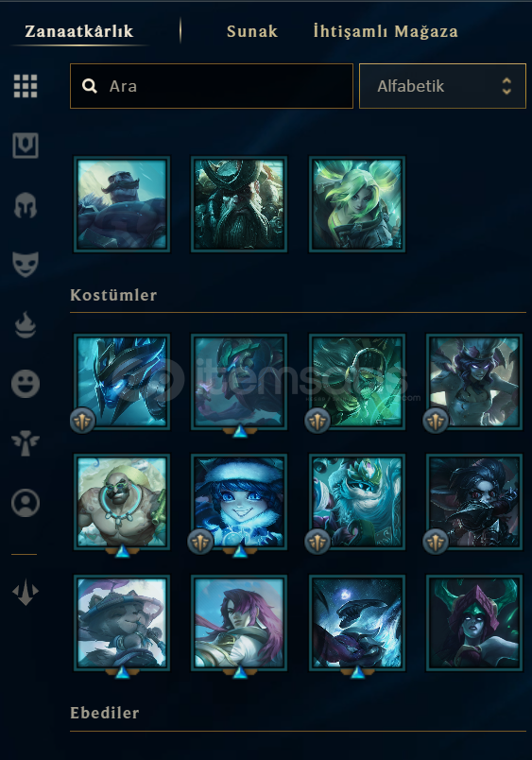Show emotes with smiley face icon
The width and height of the screenshot is (532, 760).
click(26, 384)
